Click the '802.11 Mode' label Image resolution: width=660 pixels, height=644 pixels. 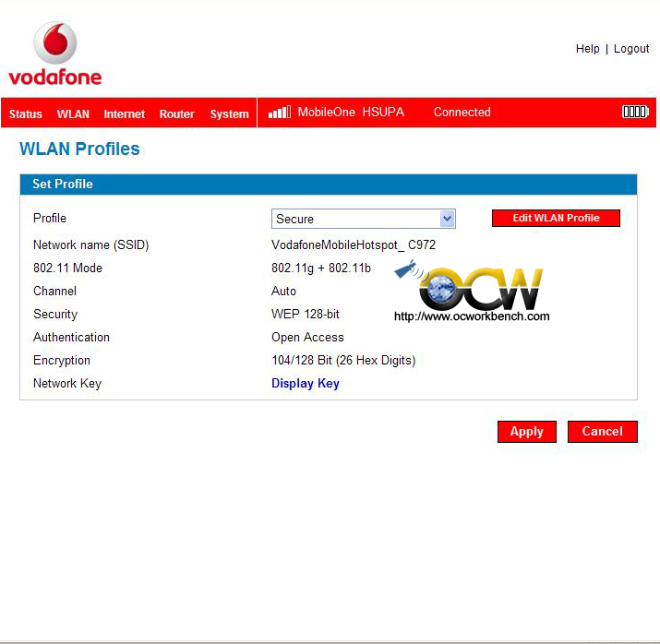pos(67,268)
